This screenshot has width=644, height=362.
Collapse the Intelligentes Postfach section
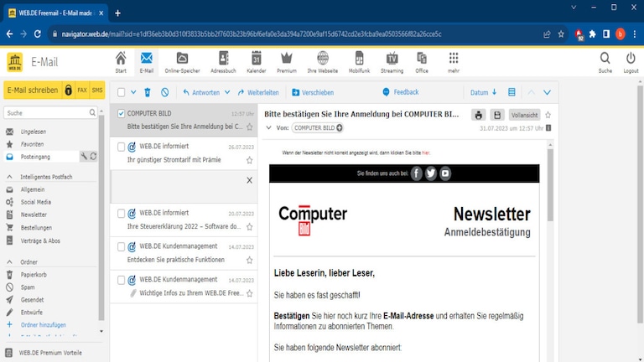coord(9,177)
